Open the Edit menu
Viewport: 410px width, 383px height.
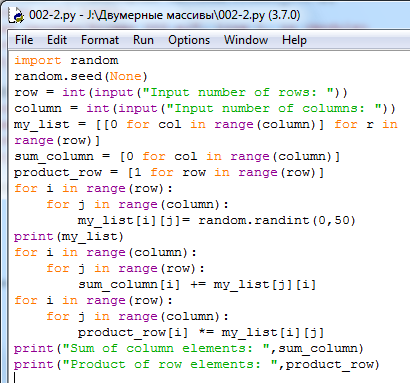click(57, 40)
